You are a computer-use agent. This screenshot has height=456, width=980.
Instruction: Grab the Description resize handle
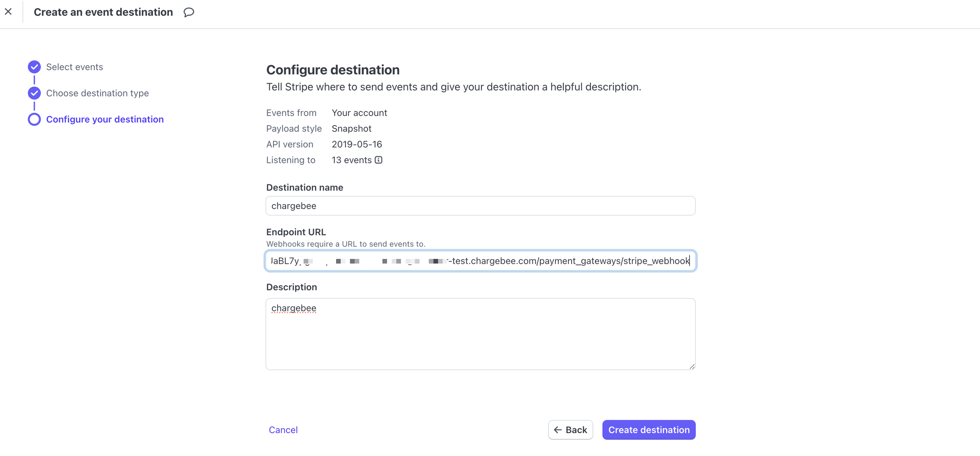(x=692, y=366)
